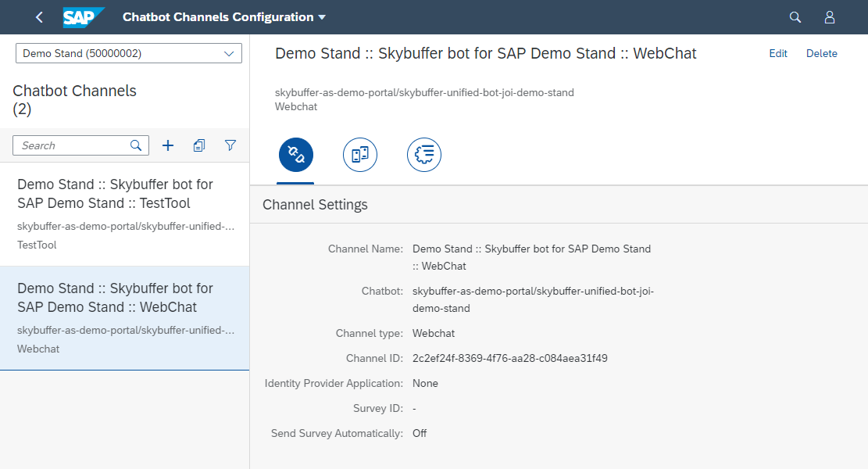Select the TestTool channel list item
The image size is (868, 469).
coord(124,214)
